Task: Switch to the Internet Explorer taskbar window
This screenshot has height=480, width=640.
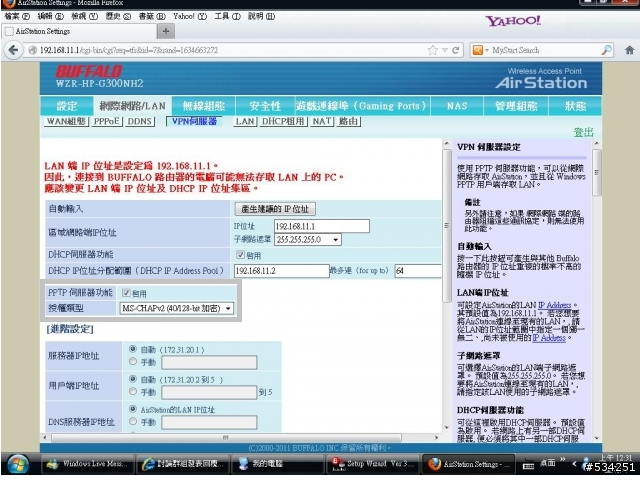Action: [182, 464]
